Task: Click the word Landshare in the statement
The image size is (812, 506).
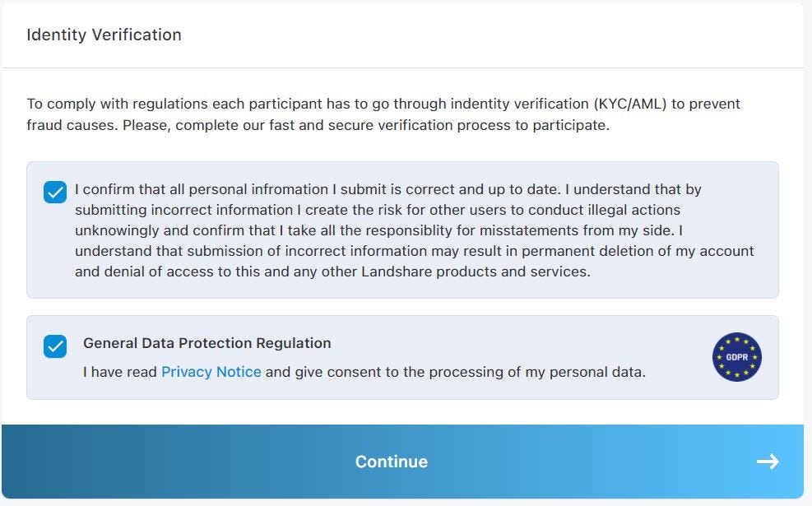Action: point(397,272)
